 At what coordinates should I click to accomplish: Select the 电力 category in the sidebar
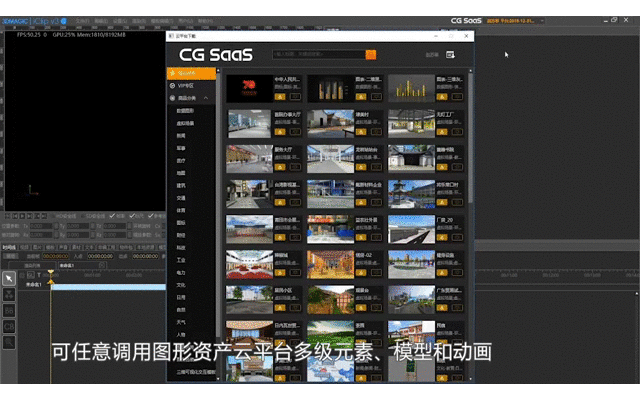pyautogui.click(x=181, y=272)
